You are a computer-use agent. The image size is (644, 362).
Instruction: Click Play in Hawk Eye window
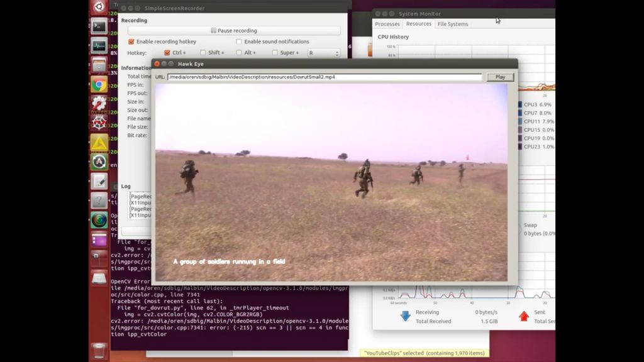click(500, 77)
